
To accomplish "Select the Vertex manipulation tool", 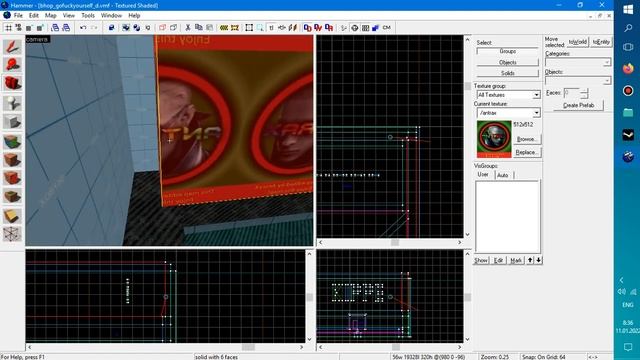I will (x=12, y=234).
